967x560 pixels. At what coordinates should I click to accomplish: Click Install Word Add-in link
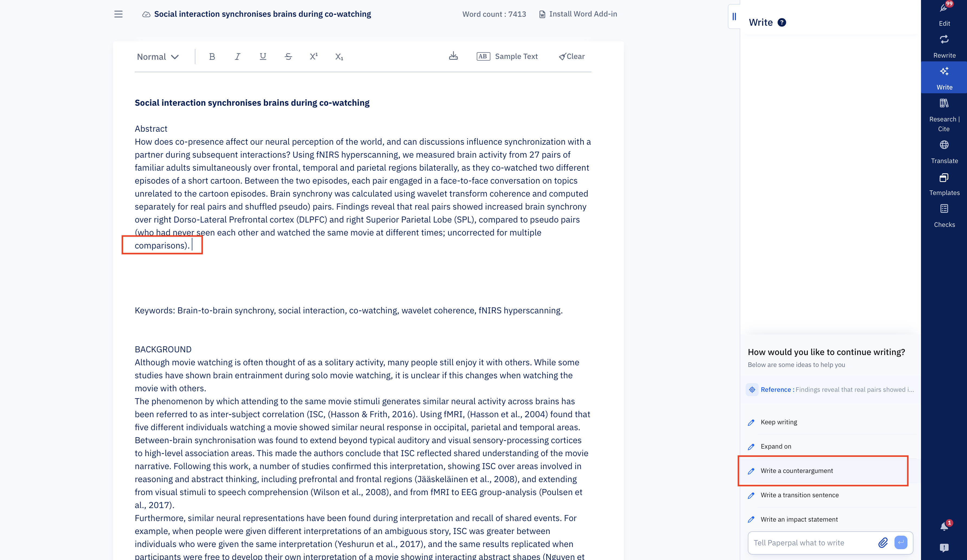point(578,14)
